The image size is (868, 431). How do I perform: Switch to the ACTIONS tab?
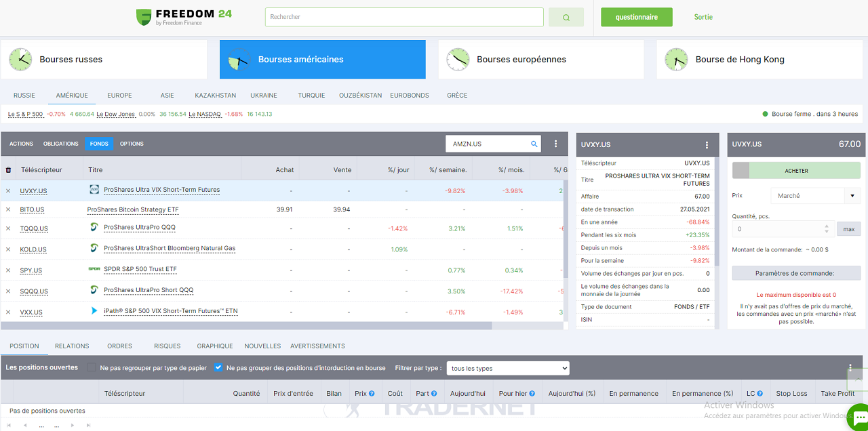point(21,144)
